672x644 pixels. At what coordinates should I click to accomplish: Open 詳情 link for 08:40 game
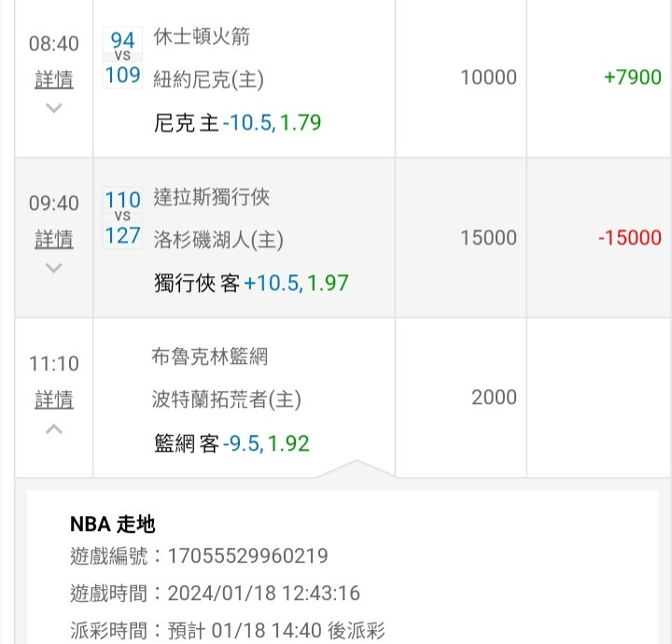(54, 80)
